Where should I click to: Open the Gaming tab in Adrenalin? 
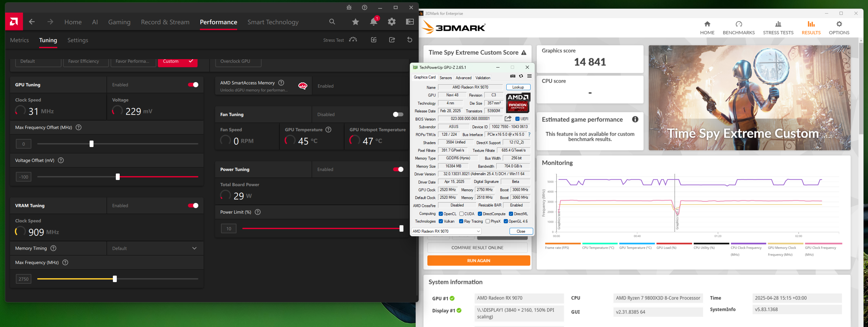119,22
